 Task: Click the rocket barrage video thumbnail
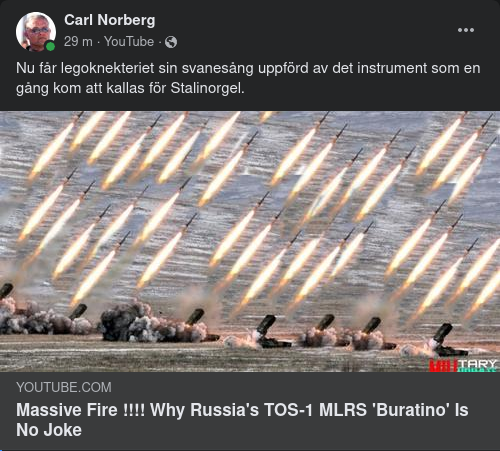(x=250, y=241)
